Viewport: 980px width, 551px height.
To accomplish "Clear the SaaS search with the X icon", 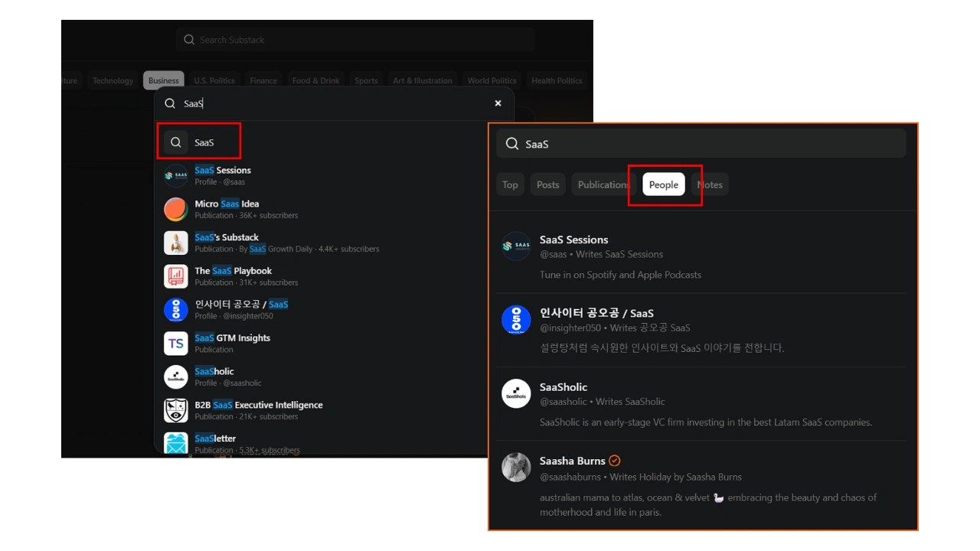I will point(498,103).
